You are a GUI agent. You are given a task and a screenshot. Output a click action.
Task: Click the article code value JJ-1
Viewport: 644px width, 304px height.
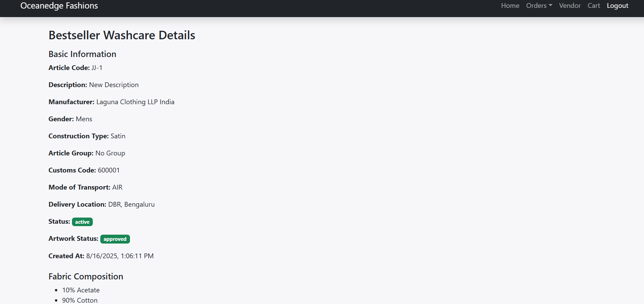97,68
